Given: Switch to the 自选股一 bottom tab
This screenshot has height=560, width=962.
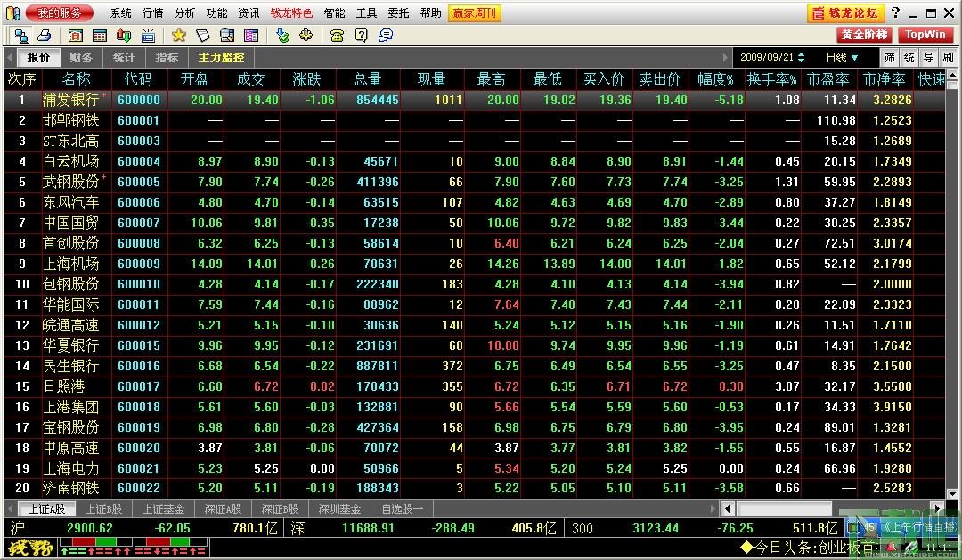Looking at the screenshot, I should coord(402,509).
